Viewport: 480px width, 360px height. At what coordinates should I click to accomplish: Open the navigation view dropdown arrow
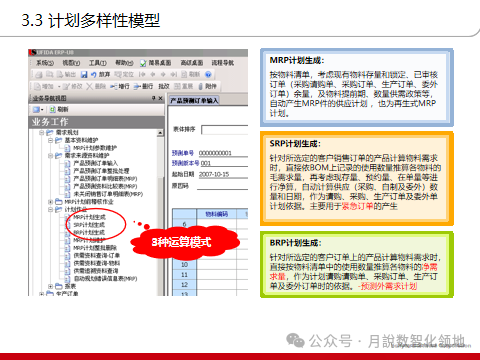coord(42,110)
